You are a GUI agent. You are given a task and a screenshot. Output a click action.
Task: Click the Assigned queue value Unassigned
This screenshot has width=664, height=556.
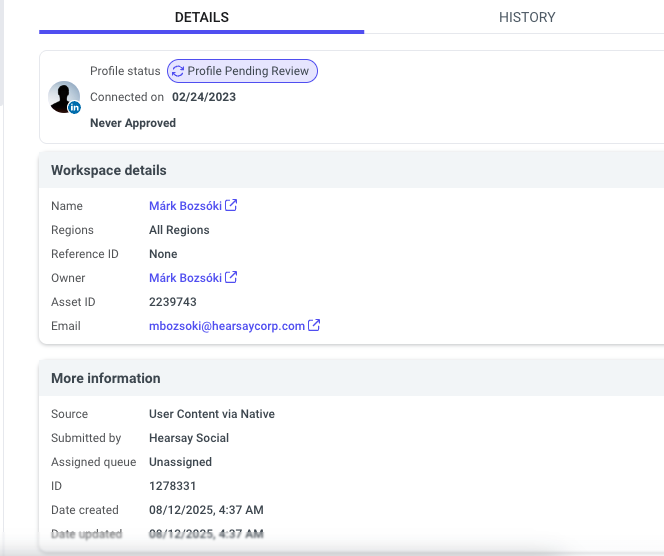pos(180,462)
